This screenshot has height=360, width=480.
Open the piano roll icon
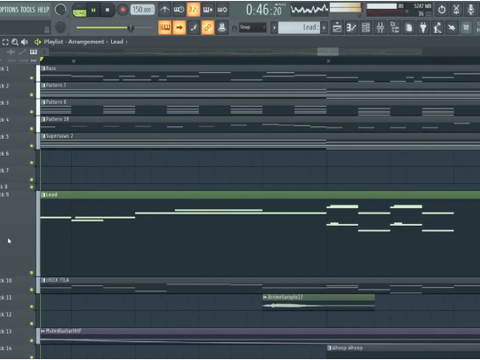point(351,28)
